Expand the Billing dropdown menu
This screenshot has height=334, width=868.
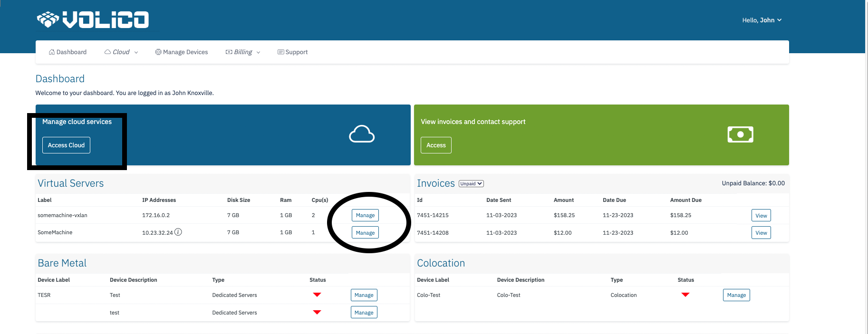pos(243,52)
